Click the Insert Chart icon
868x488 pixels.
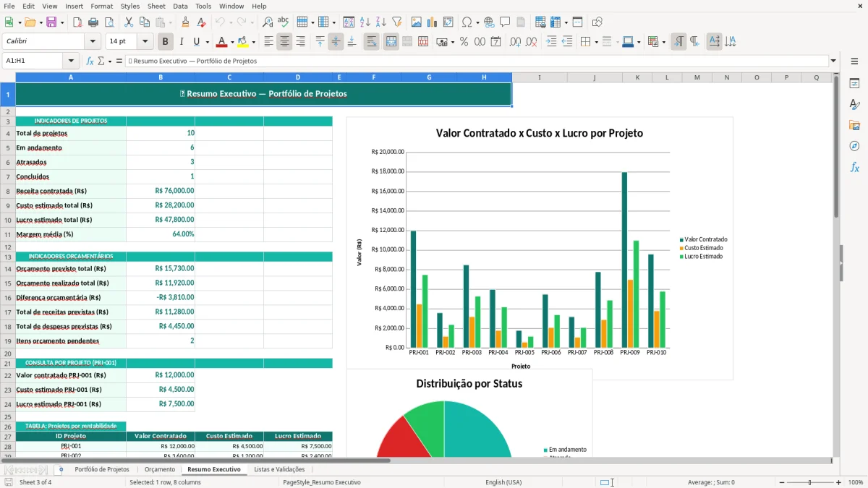point(433,22)
